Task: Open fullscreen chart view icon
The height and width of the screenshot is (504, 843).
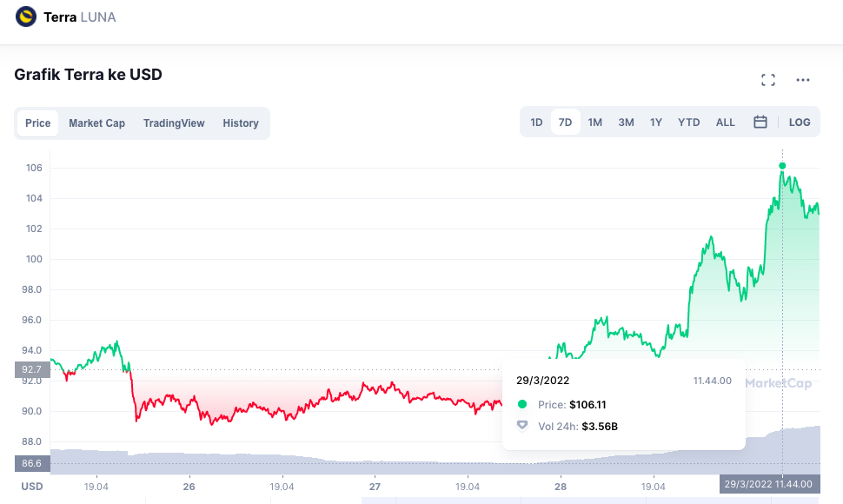Action: (768, 80)
